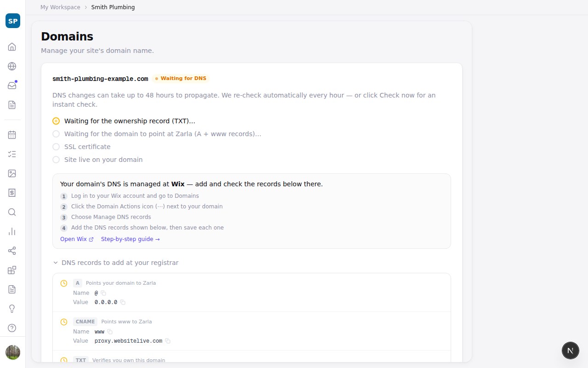Open Wix external link
Viewport: 588px width, 368px height.
click(77, 239)
